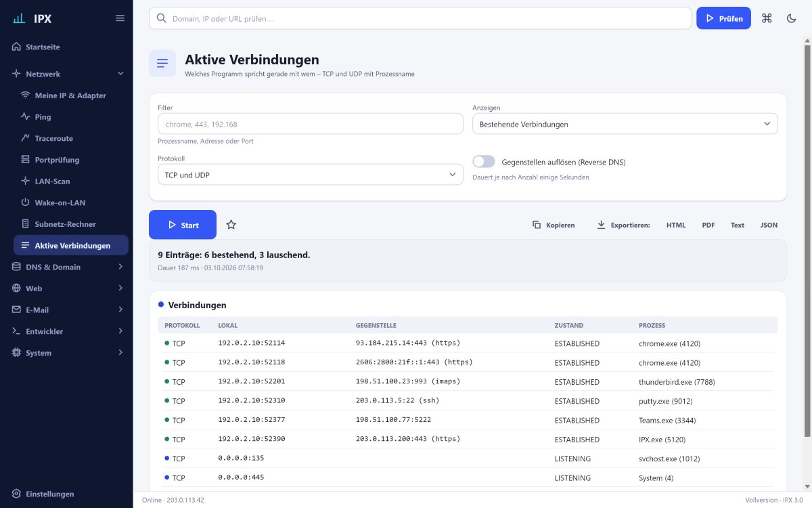Export results as HTML
This screenshot has width=812, height=508.
click(x=676, y=225)
